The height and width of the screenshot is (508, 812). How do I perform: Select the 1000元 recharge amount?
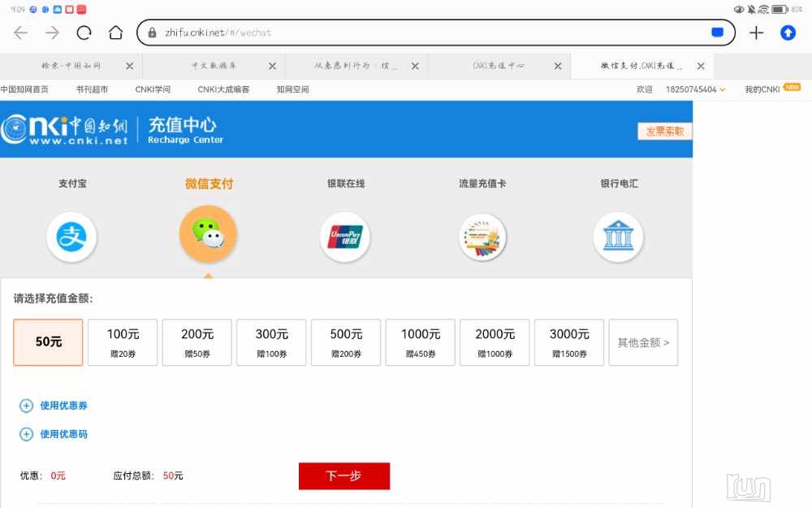(421, 343)
